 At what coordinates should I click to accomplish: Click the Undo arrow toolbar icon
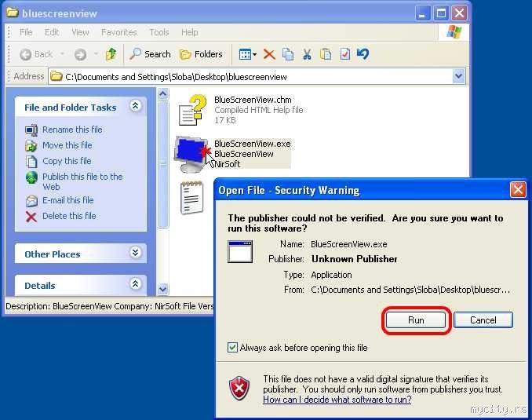pyautogui.click(x=363, y=54)
